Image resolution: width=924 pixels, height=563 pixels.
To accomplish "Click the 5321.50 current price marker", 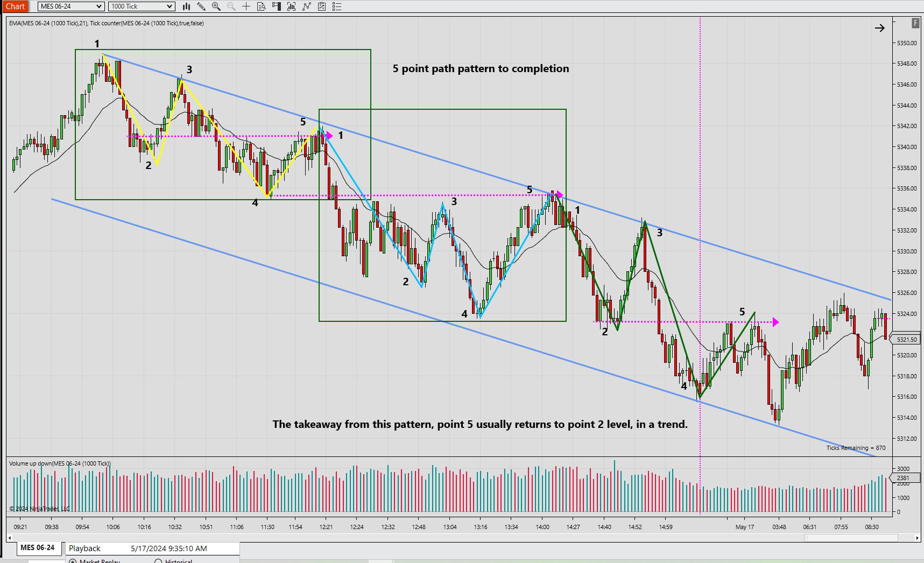I will (x=906, y=340).
